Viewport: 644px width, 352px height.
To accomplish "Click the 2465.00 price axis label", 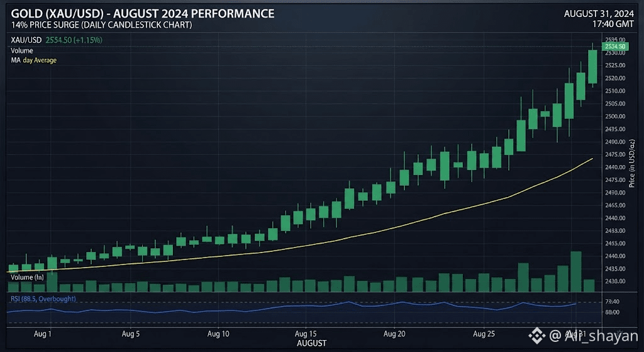I will tap(615, 205).
